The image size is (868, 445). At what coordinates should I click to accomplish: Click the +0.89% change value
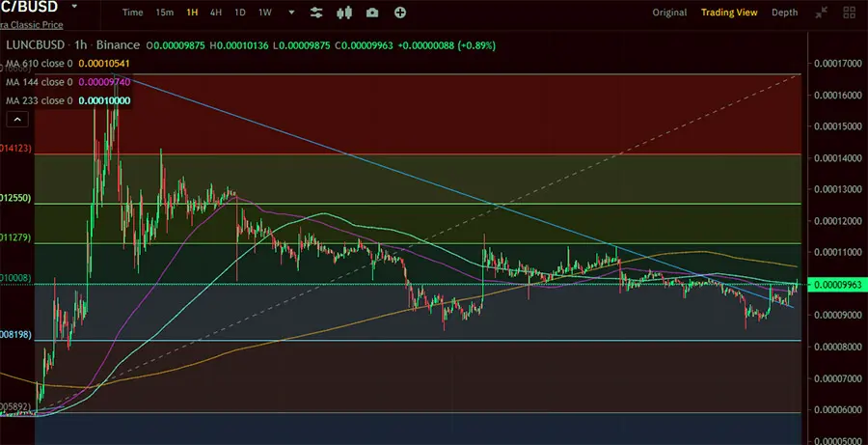(x=476, y=45)
